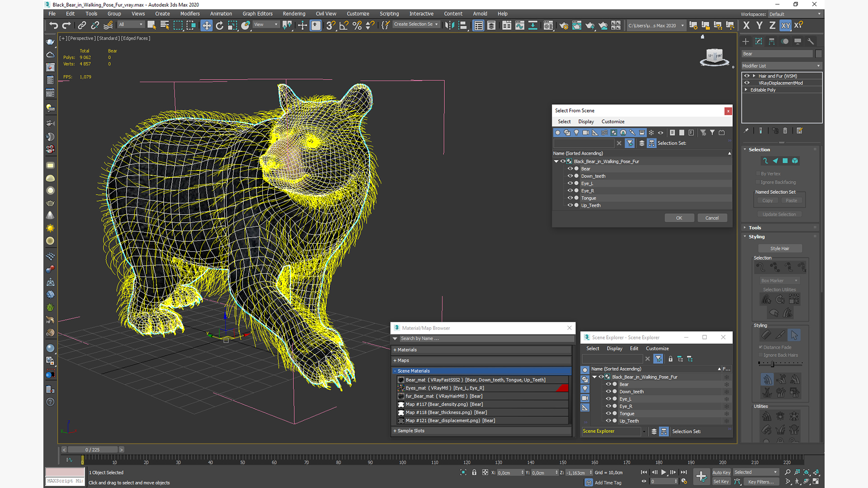This screenshot has height=488, width=868.
Task: Constrain to X axis button
Action: click(x=746, y=25)
